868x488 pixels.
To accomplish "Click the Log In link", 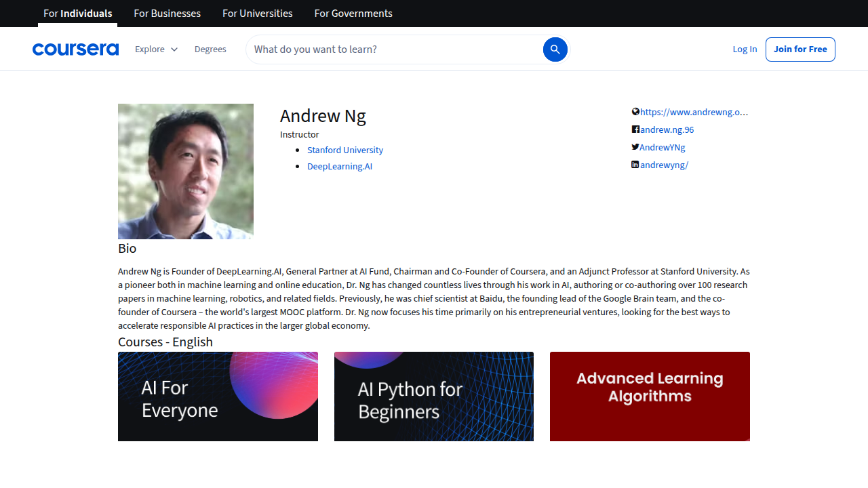I will pos(745,49).
